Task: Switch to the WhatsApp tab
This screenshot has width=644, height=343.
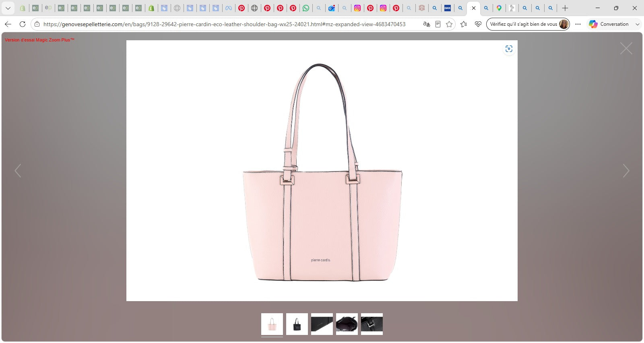Action: click(306, 8)
